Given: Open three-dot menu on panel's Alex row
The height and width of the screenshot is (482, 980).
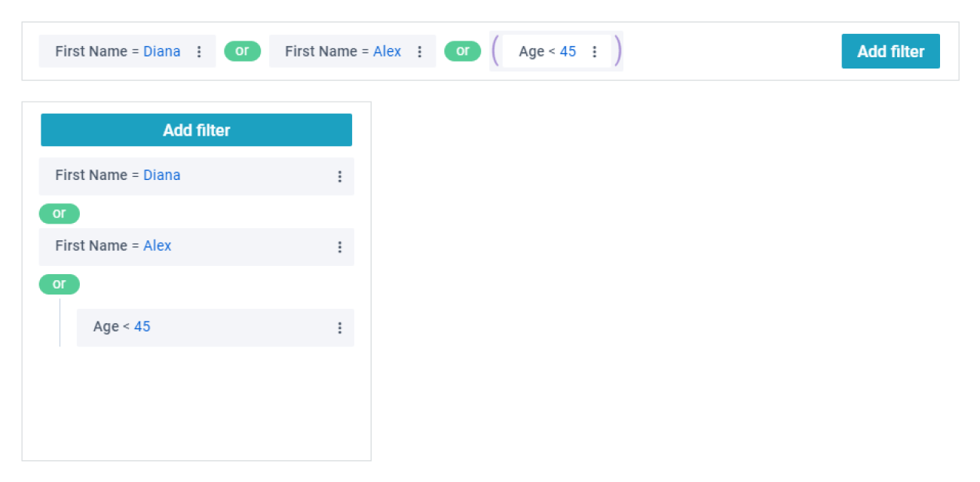Looking at the screenshot, I should click(339, 247).
